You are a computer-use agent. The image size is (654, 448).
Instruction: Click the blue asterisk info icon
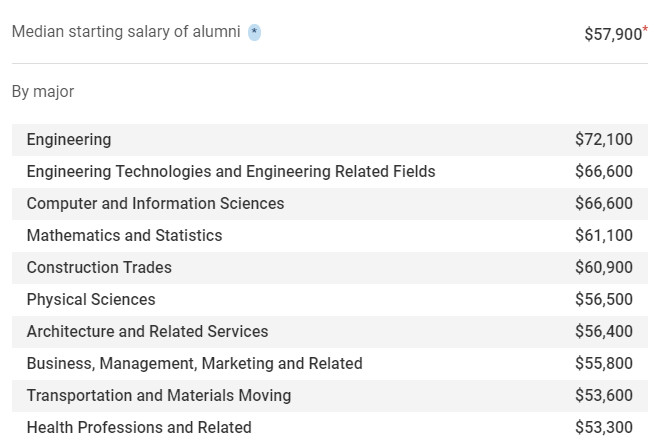coord(255,33)
